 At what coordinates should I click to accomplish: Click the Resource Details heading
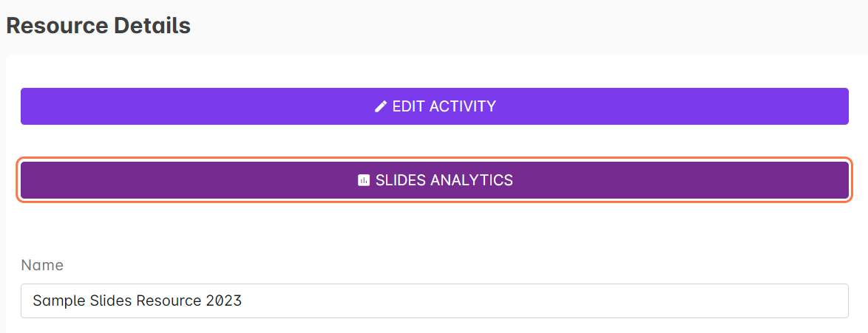(98, 26)
